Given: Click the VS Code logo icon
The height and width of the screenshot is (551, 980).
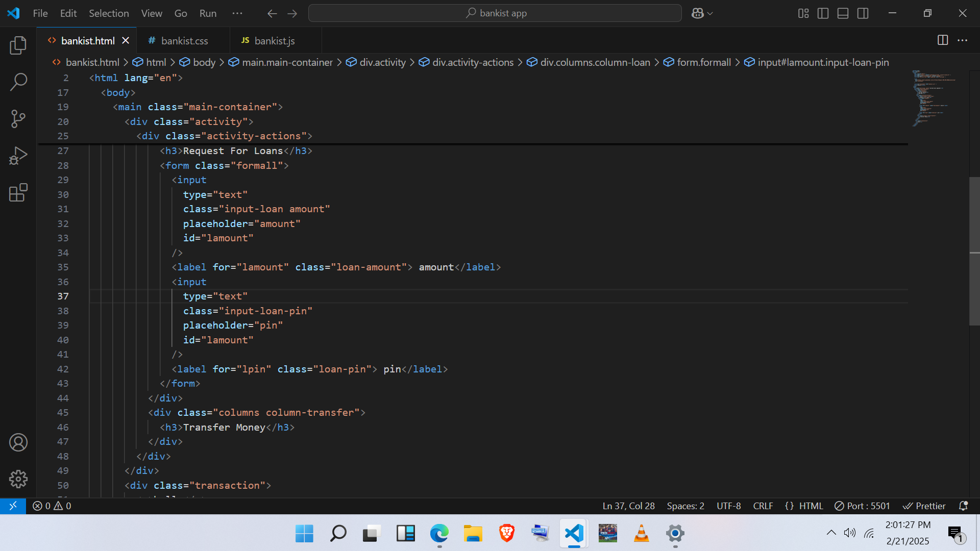Looking at the screenshot, I should tap(14, 13).
